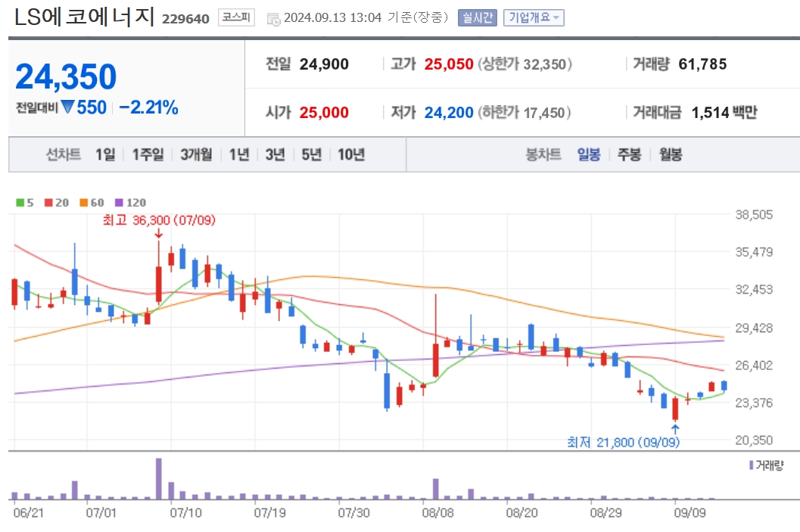Select the 1주일 line chart tab

pyautogui.click(x=148, y=154)
